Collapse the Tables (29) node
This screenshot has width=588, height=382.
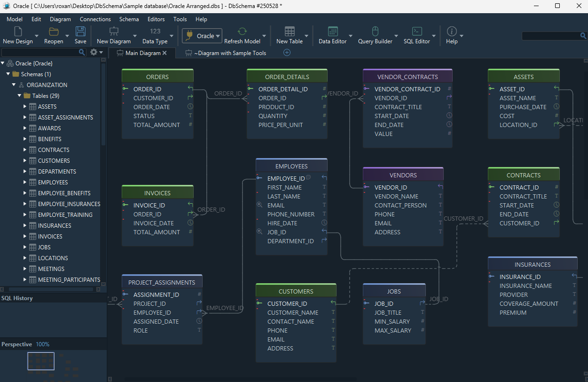coord(19,96)
